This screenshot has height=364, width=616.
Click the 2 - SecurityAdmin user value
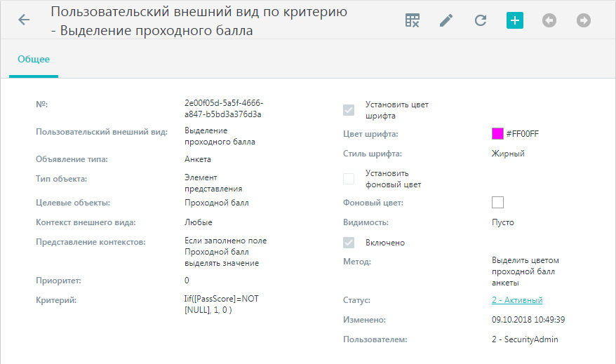point(525,339)
